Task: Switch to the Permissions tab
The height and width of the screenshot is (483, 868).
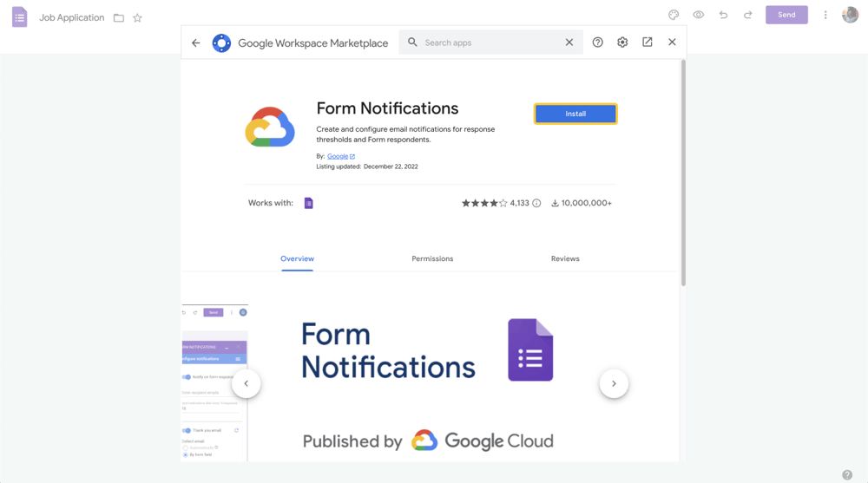Action: click(x=432, y=258)
